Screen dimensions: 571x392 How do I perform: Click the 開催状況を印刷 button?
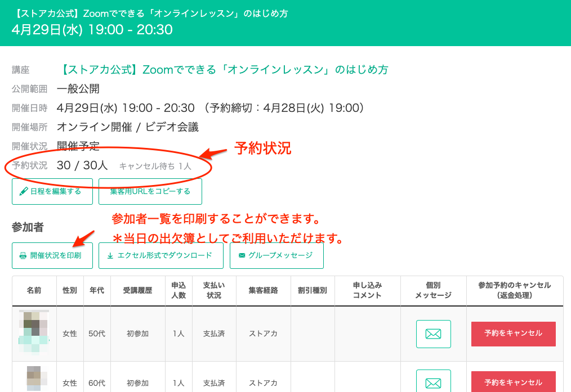click(x=52, y=256)
